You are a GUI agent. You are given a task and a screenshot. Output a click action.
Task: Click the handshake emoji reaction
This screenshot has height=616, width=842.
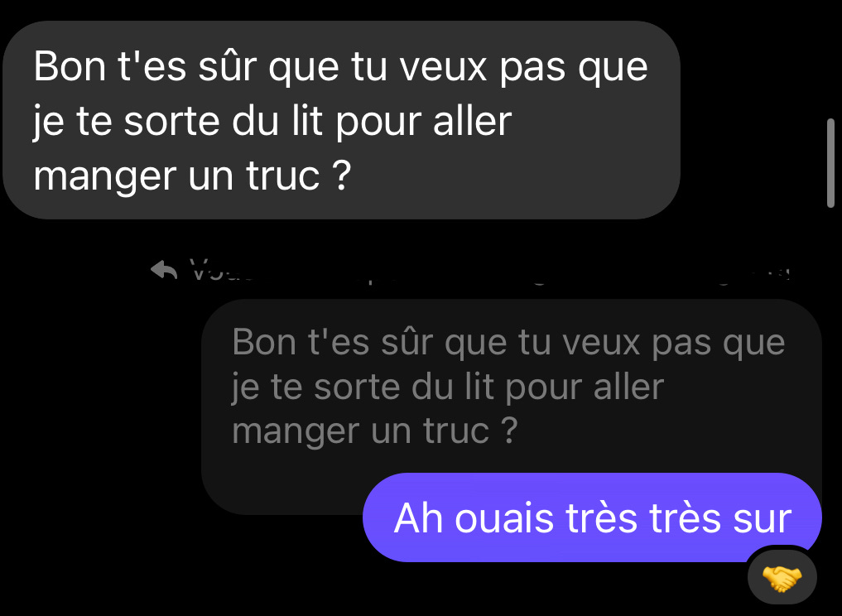tap(782, 579)
